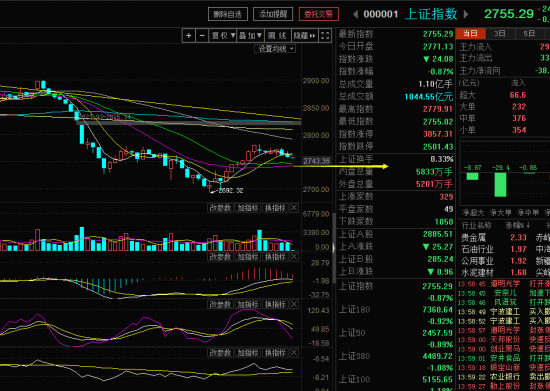This screenshot has width=550, height=391.
Task: Select the 画线 drawing tool
Action: [x=277, y=35]
